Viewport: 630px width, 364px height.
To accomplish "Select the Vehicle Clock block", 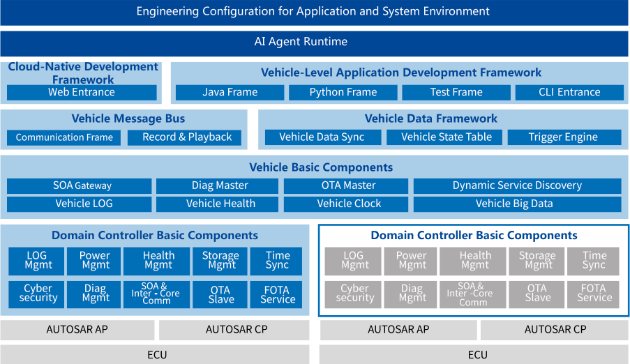I will click(346, 204).
